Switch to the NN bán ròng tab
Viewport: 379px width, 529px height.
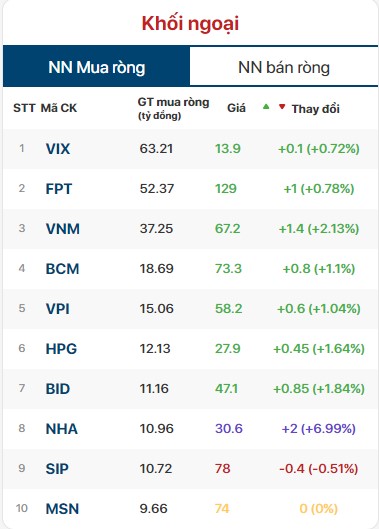click(284, 67)
